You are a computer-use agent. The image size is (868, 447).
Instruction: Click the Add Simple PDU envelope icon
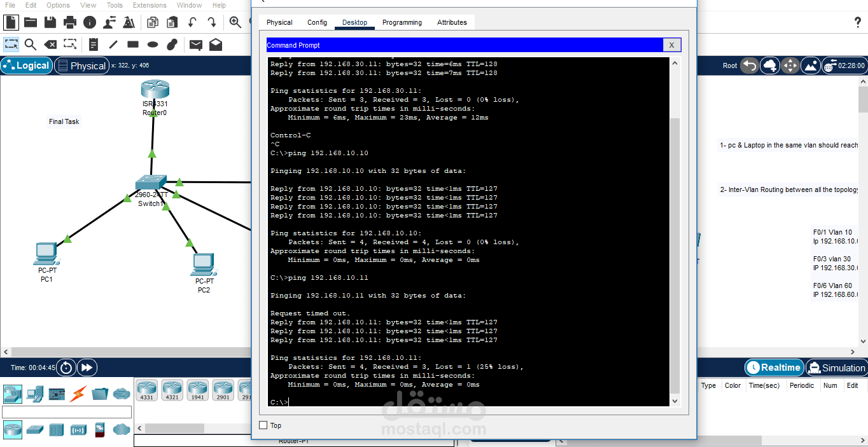tap(196, 45)
